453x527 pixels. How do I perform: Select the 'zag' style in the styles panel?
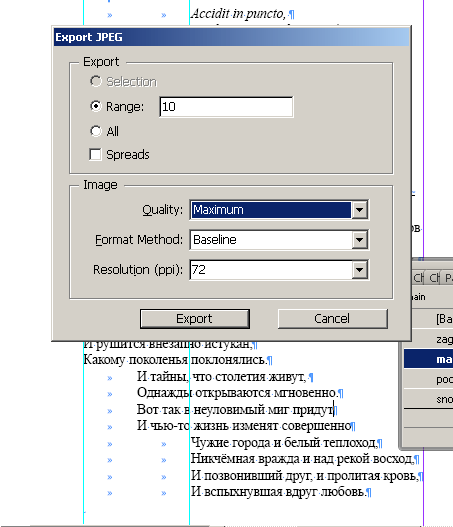(428, 339)
